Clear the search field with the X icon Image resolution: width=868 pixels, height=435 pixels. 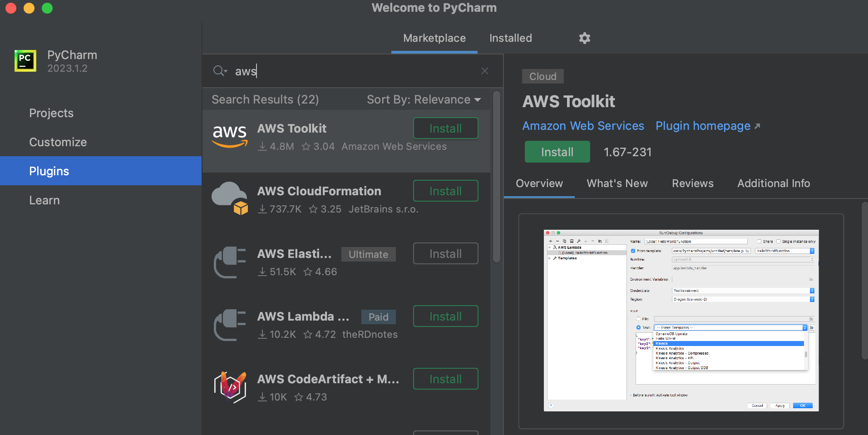(x=484, y=71)
